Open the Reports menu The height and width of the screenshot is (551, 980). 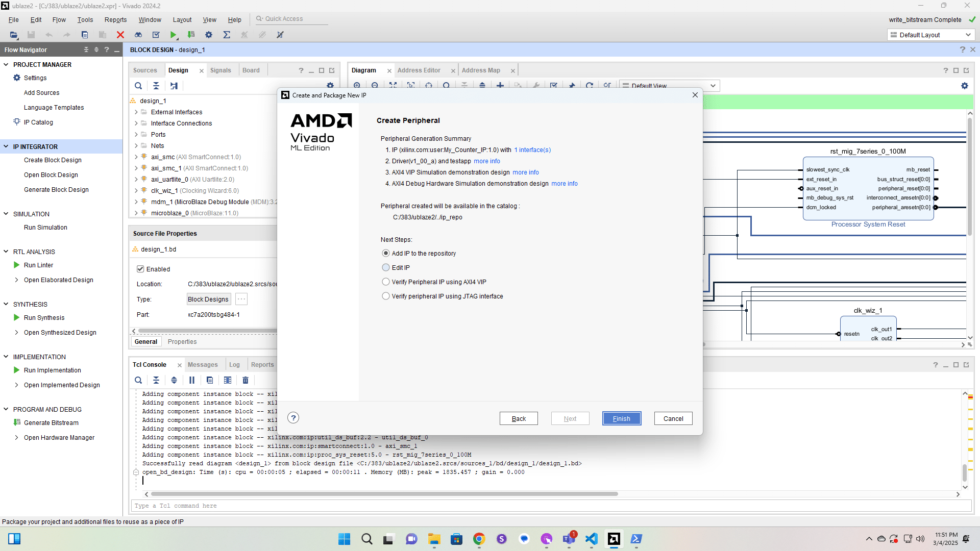[115, 20]
